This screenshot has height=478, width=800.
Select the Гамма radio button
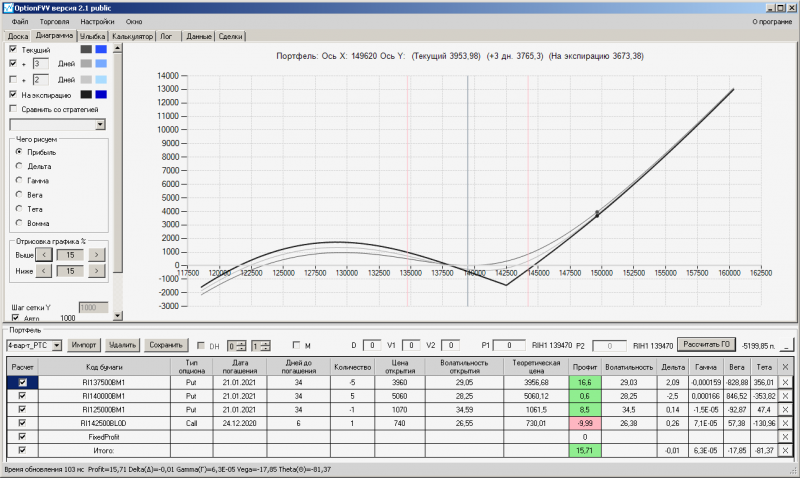point(19,180)
